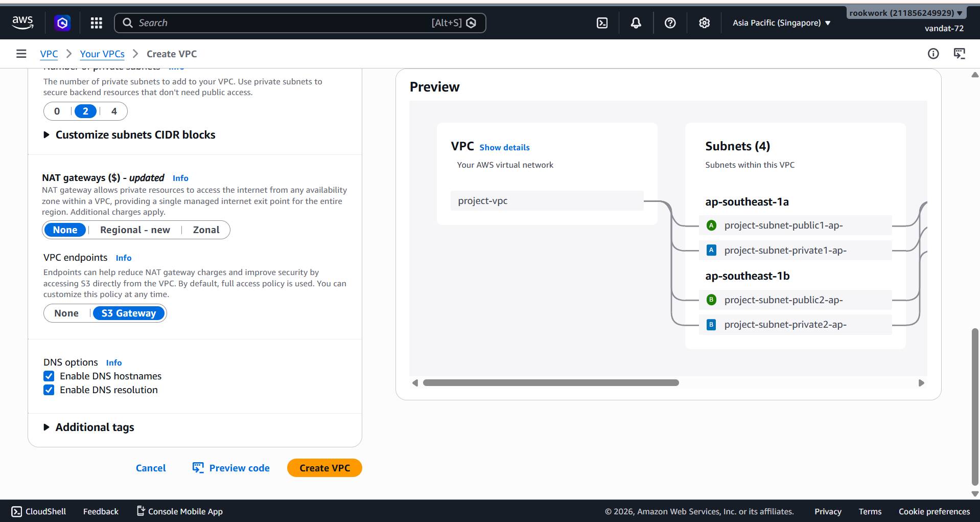This screenshot has height=522, width=980.
Task: Open the services grid menu icon
Action: [x=97, y=22]
